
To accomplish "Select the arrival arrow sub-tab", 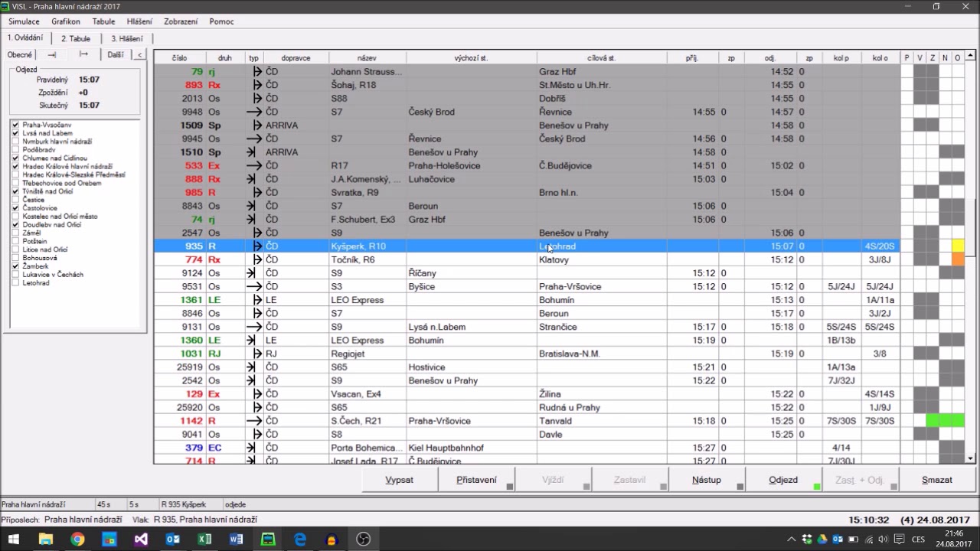I will 52,54.
